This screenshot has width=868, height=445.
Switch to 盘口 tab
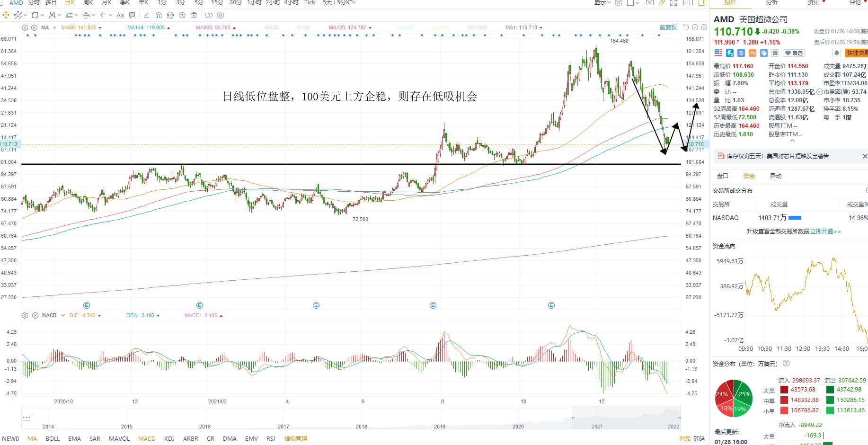click(723, 176)
